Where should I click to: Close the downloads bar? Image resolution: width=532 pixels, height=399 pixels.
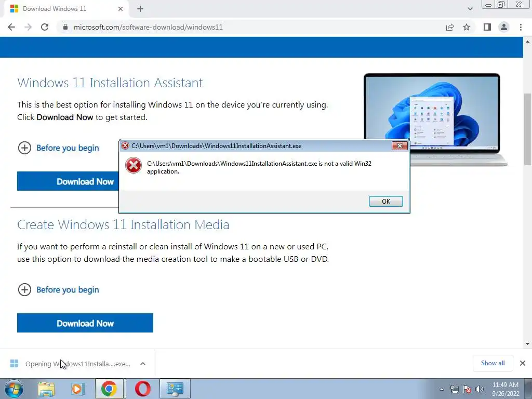click(523, 363)
